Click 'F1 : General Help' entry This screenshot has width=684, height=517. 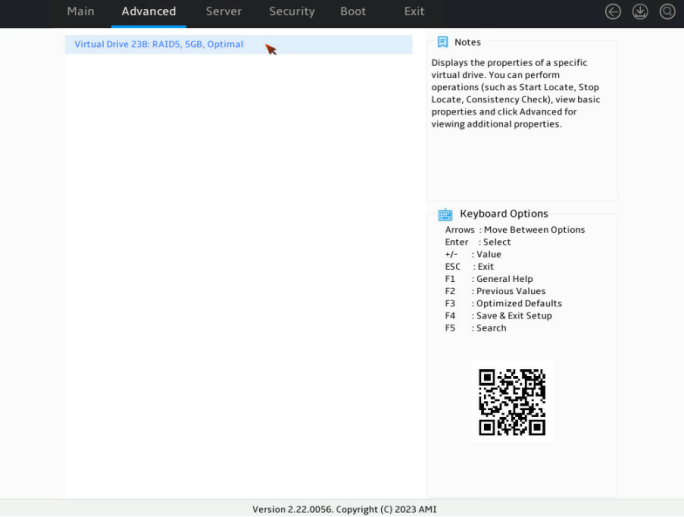click(489, 279)
